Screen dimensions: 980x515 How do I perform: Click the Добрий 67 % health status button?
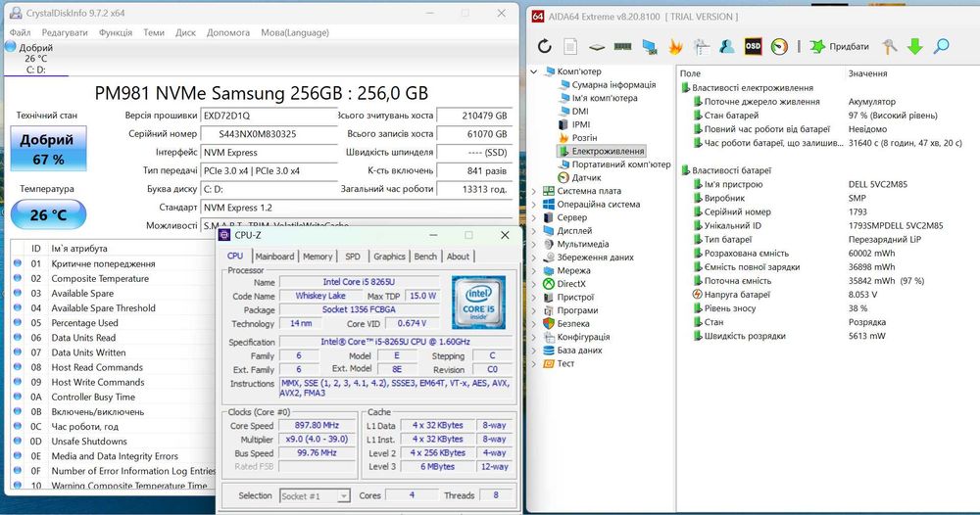point(48,149)
